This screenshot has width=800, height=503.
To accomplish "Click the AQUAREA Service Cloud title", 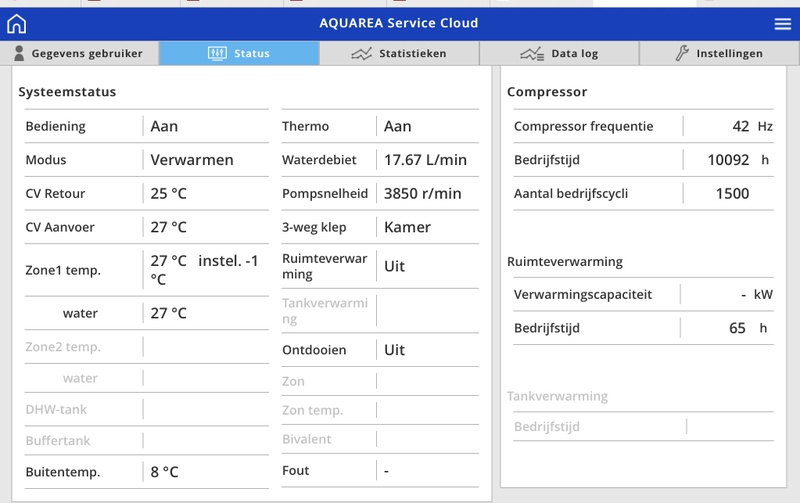I will [x=398, y=23].
